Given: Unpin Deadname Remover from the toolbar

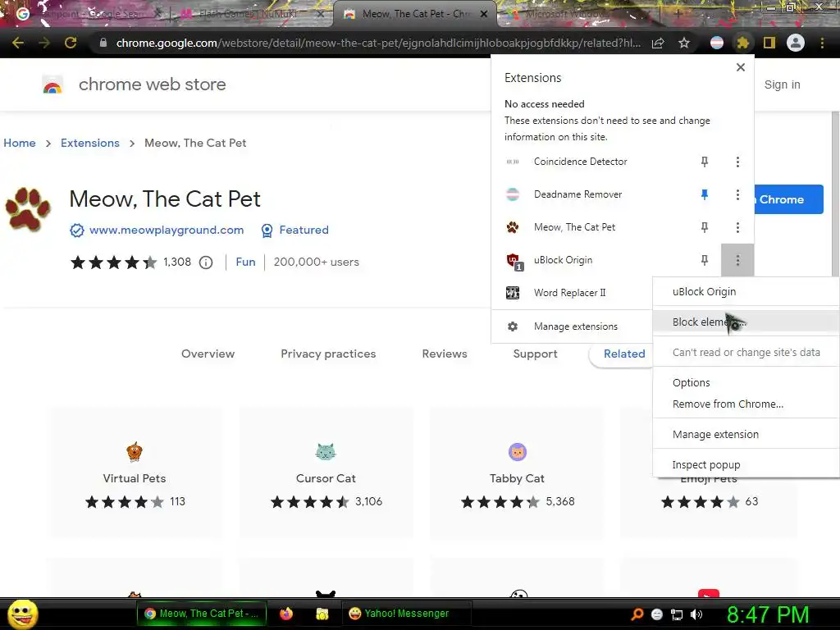Looking at the screenshot, I should [x=705, y=194].
